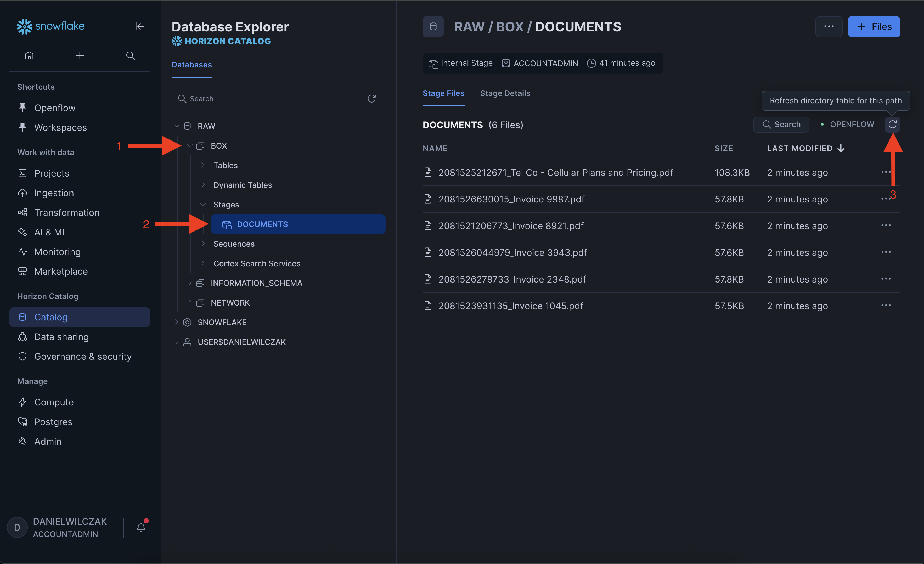Collapse the Stages folder

coord(203,204)
